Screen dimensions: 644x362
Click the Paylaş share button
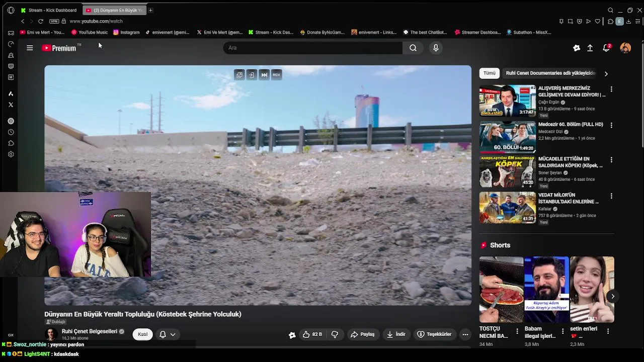click(363, 334)
